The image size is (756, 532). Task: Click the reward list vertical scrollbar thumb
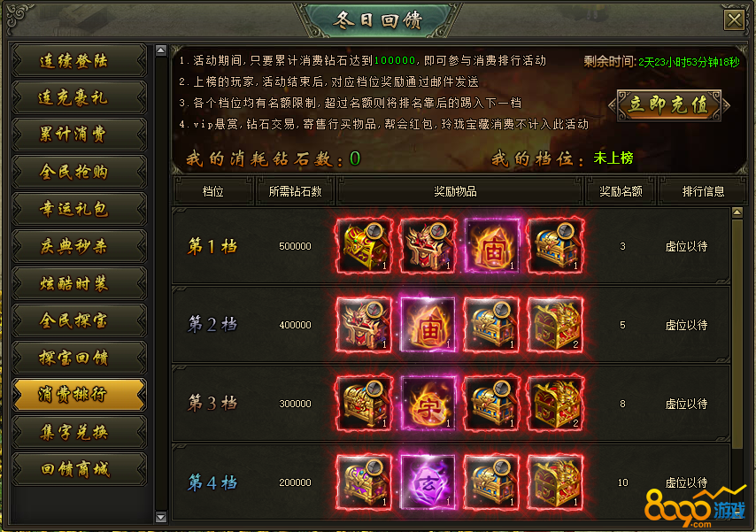click(737, 334)
